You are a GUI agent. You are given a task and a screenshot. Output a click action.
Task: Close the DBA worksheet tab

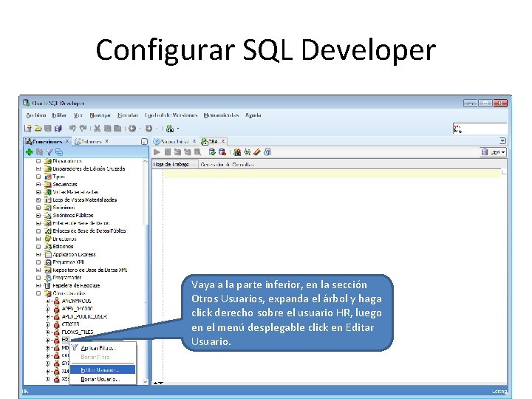point(223,141)
